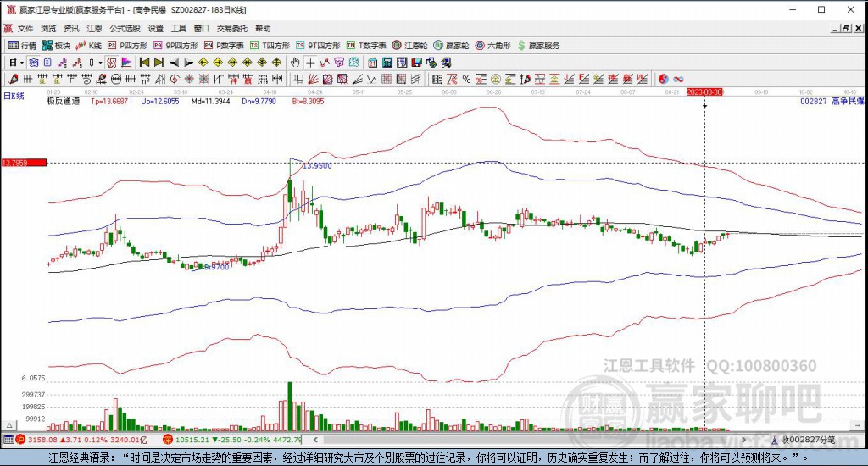Jump to first bar icon

click(x=144, y=63)
